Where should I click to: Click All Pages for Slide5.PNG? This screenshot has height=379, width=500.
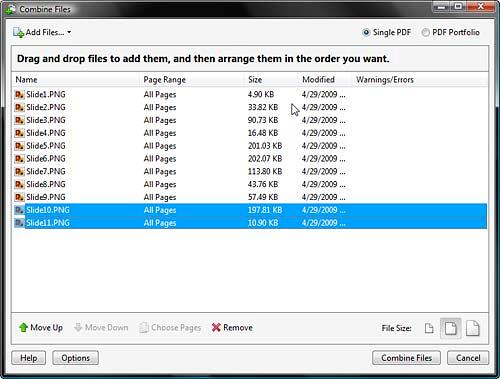click(160, 146)
